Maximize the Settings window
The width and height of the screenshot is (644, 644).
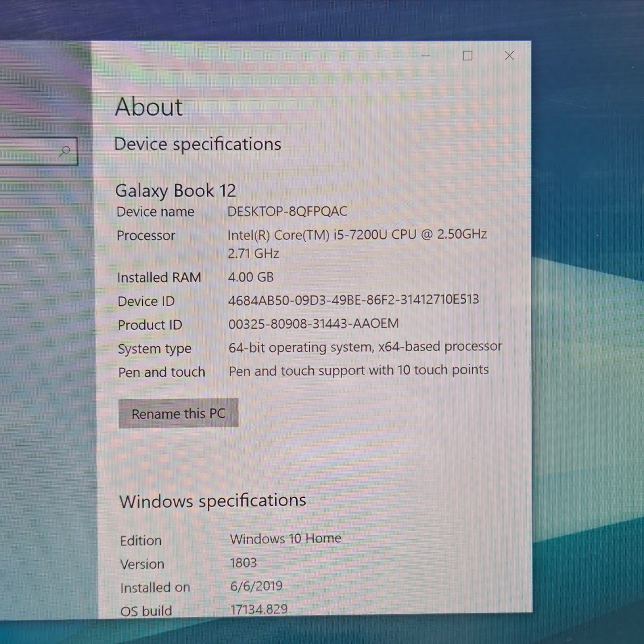(x=468, y=56)
